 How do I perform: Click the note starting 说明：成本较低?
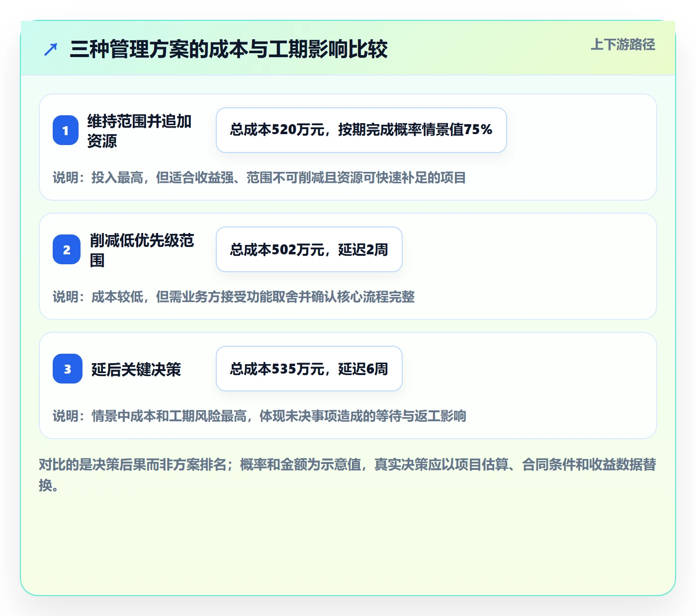(234, 297)
